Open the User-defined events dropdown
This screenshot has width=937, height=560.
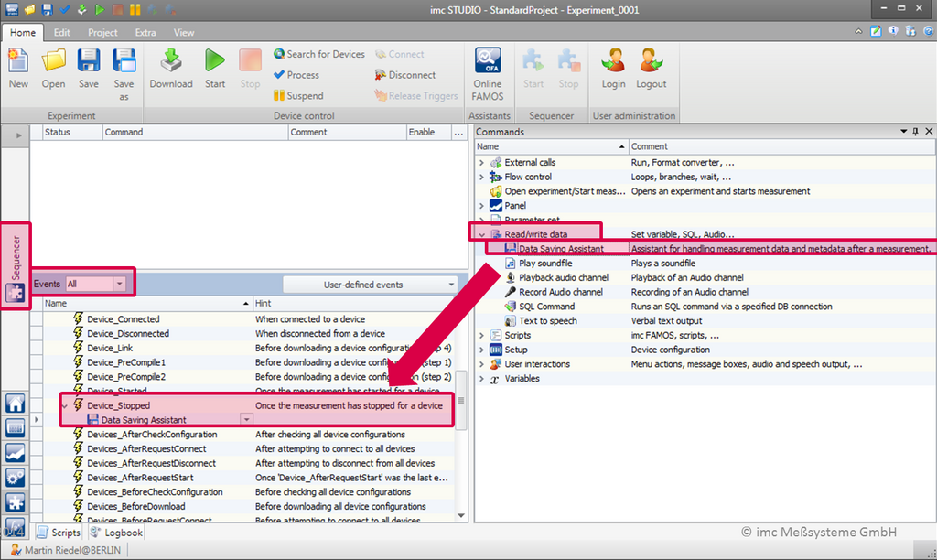pyautogui.click(x=370, y=285)
